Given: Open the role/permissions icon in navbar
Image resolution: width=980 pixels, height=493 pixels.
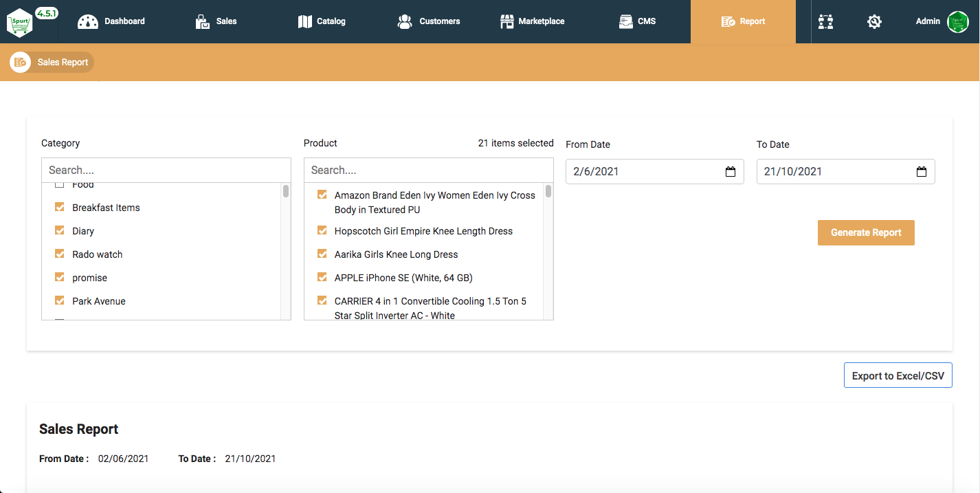Looking at the screenshot, I should click(826, 21).
